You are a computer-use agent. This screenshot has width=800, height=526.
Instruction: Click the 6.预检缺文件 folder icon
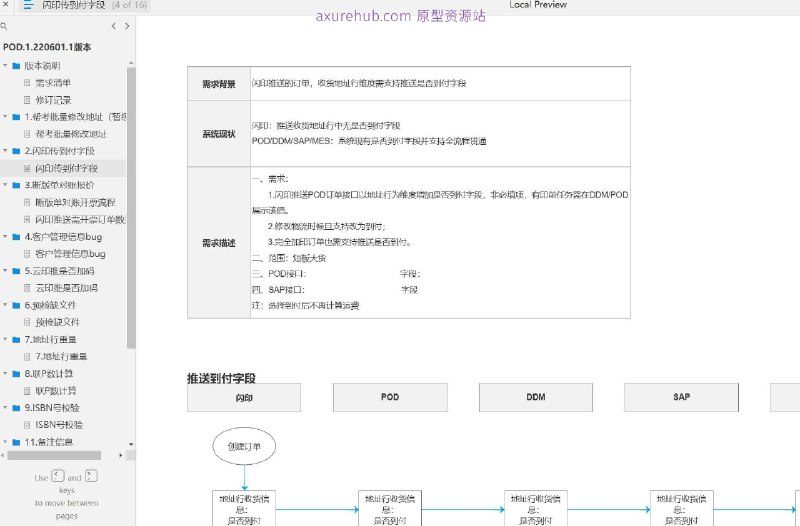(x=16, y=305)
